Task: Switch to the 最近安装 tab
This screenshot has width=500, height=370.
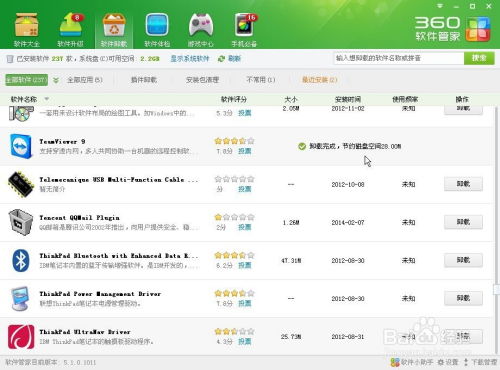Action: [319, 80]
